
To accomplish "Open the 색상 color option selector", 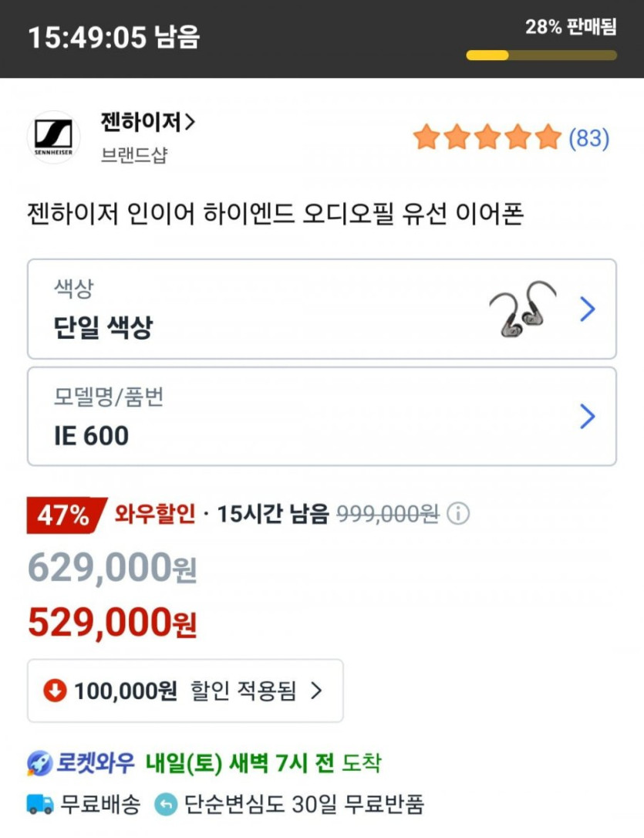I will pyautogui.click(x=322, y=309).
